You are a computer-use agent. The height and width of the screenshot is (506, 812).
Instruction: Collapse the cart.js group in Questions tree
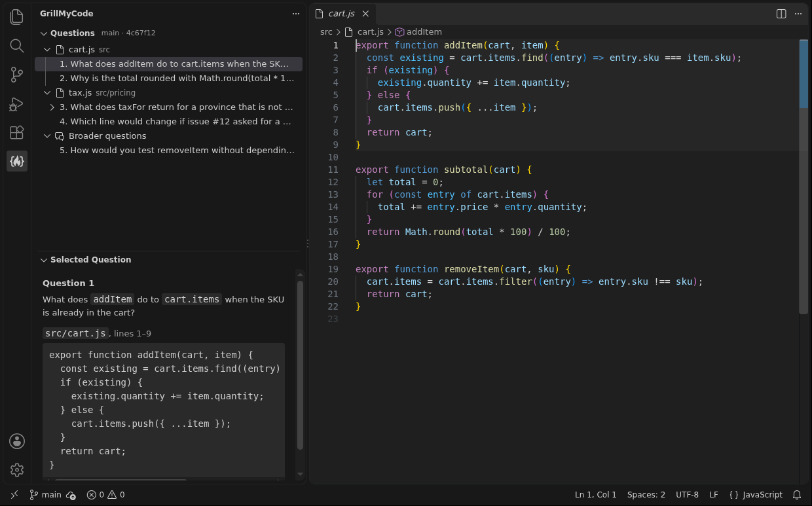coord(47,50)
